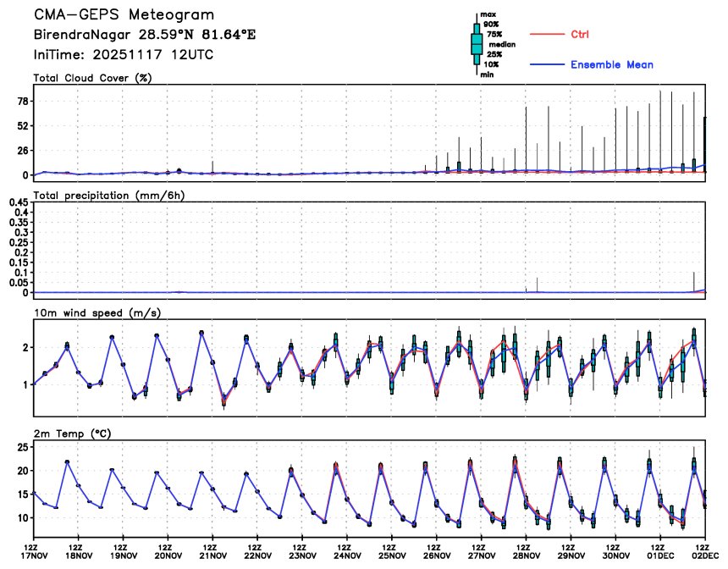The height and width of the screenshot is (569, 728).
Task: Click the 12Z 25NOV time axis label
Action: (391, 552)
